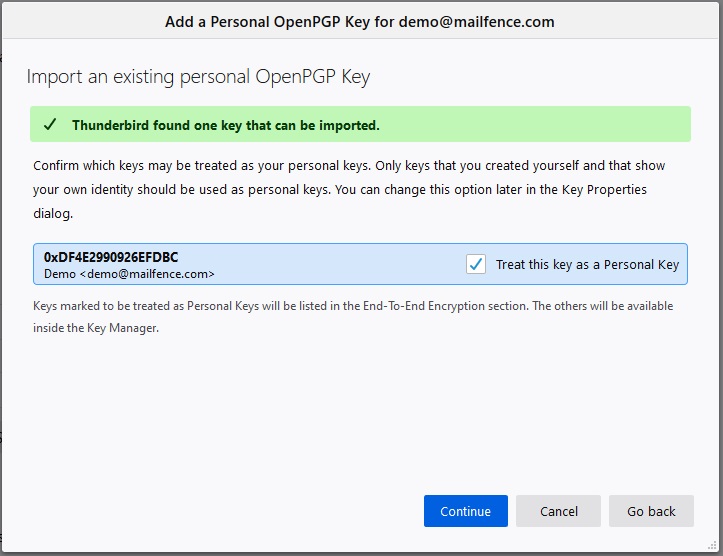Click the heading 'Import an existing personal OpenPGP Key'

(198, 77)
